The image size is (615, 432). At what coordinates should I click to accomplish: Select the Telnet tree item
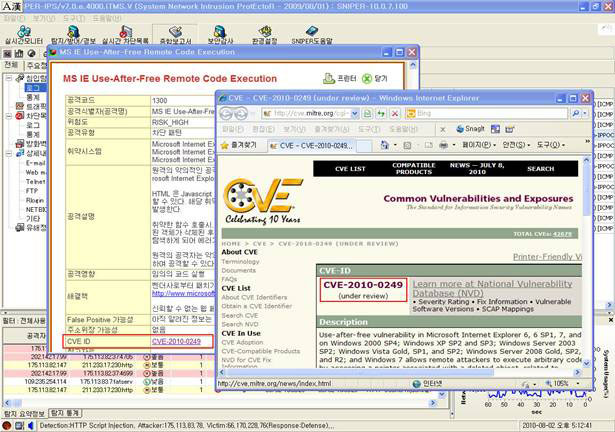pyautogui.click(x=35, y=182)
